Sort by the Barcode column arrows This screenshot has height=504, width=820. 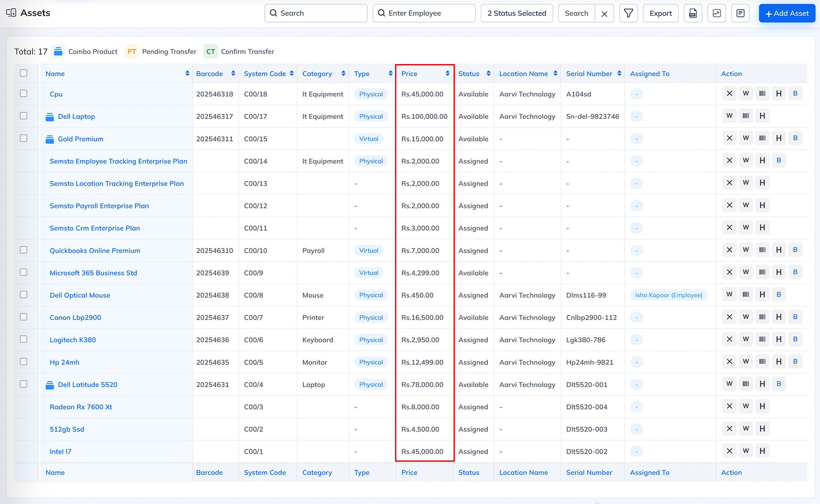coord(233,73)
